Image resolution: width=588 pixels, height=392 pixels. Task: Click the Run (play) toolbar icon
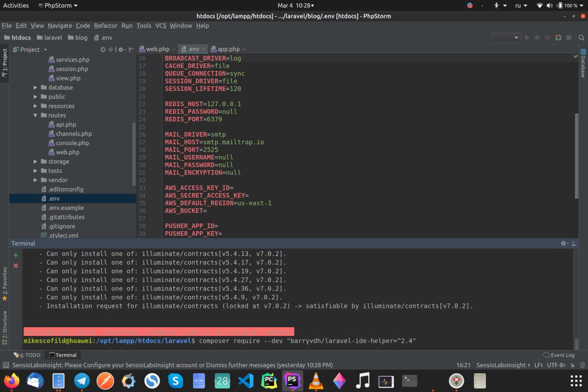[527, 38]
